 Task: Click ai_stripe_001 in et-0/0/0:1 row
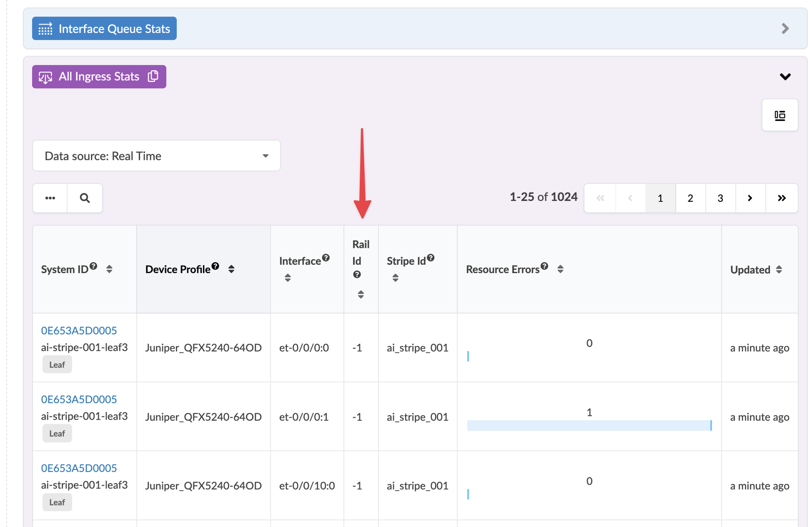pyautogui.click(x=417, y=417)
